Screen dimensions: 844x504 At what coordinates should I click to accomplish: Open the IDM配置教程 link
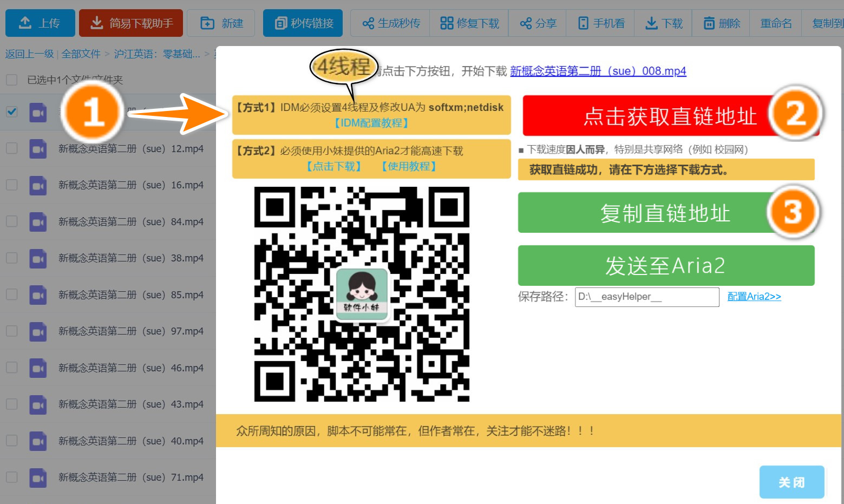coord(371,123)
